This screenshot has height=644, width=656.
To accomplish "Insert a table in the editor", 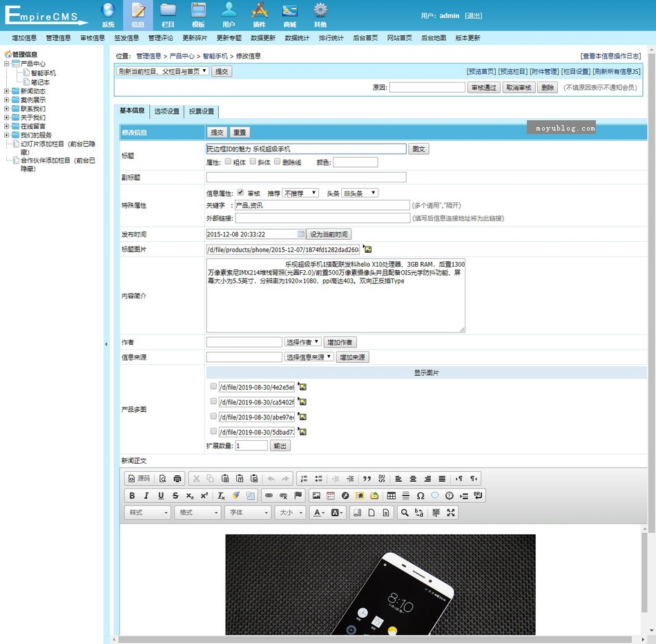I will (x=391, y=495).
